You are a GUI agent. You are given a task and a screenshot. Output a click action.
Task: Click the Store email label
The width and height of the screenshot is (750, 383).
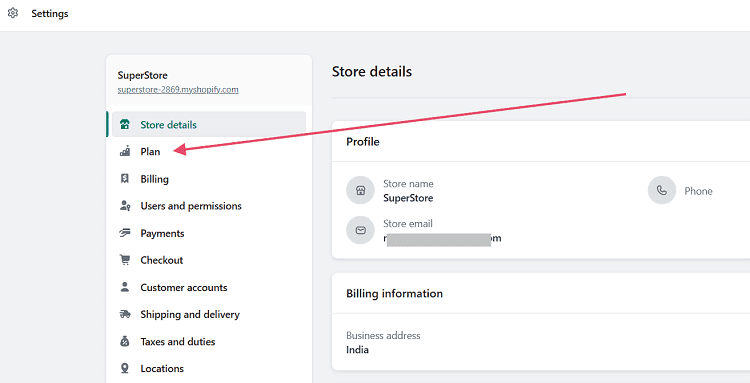coord(408,224)
